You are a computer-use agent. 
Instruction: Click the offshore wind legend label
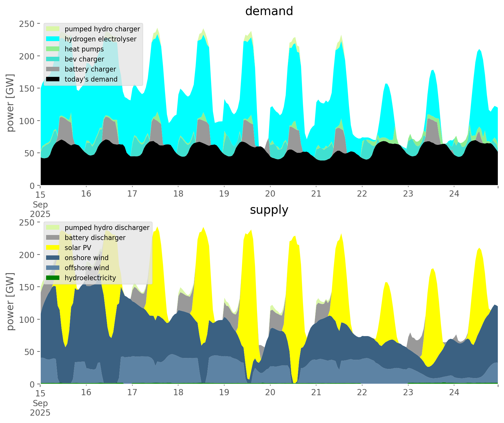coord(87,268)
